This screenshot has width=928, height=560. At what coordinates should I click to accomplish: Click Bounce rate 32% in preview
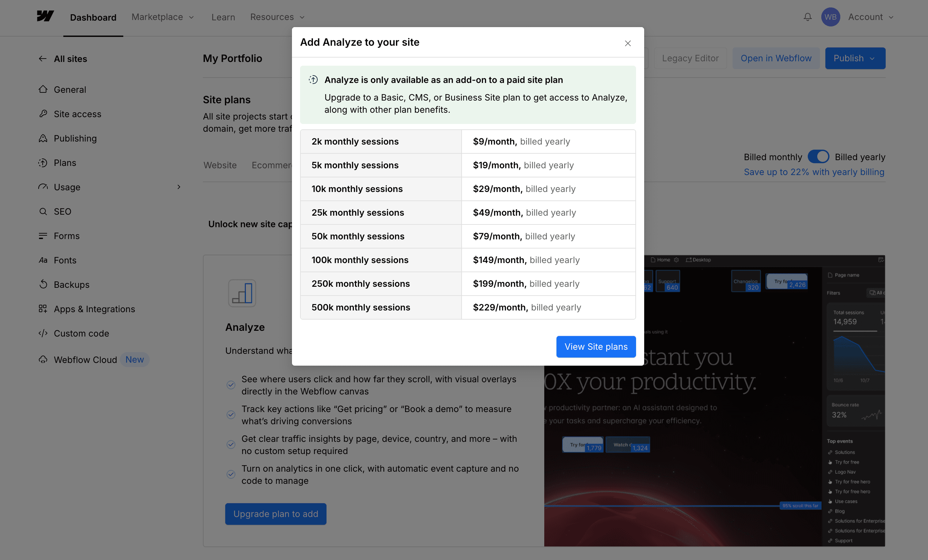point(845,410)
